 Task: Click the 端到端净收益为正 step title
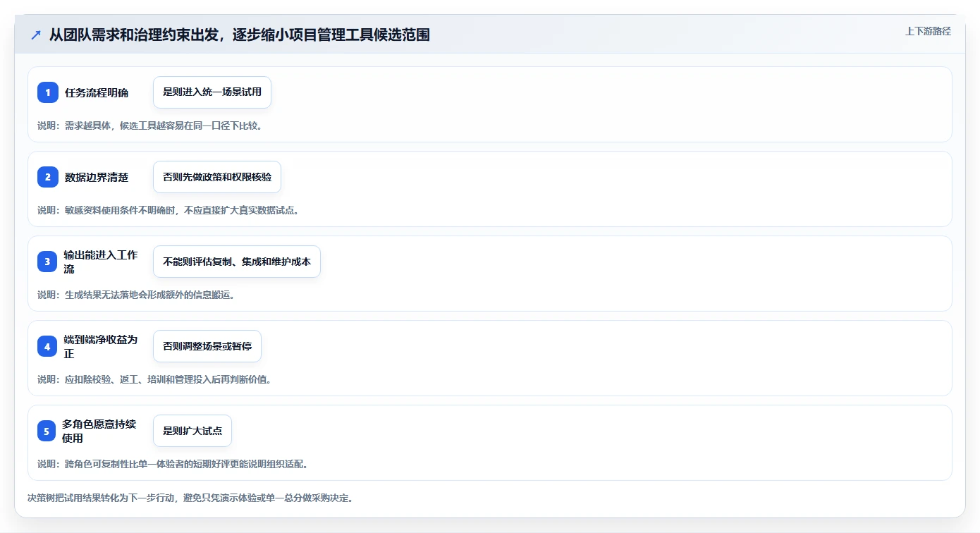click(100, 346)
